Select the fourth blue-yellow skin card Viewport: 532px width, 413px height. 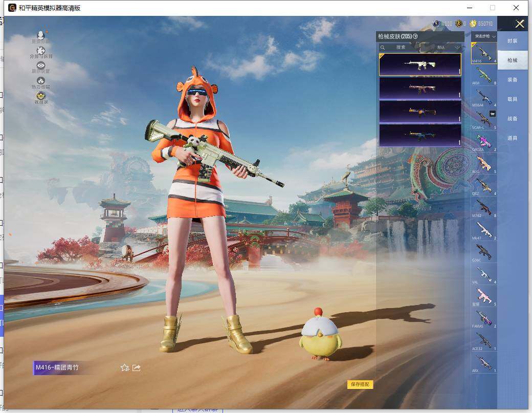click(420, 135)
